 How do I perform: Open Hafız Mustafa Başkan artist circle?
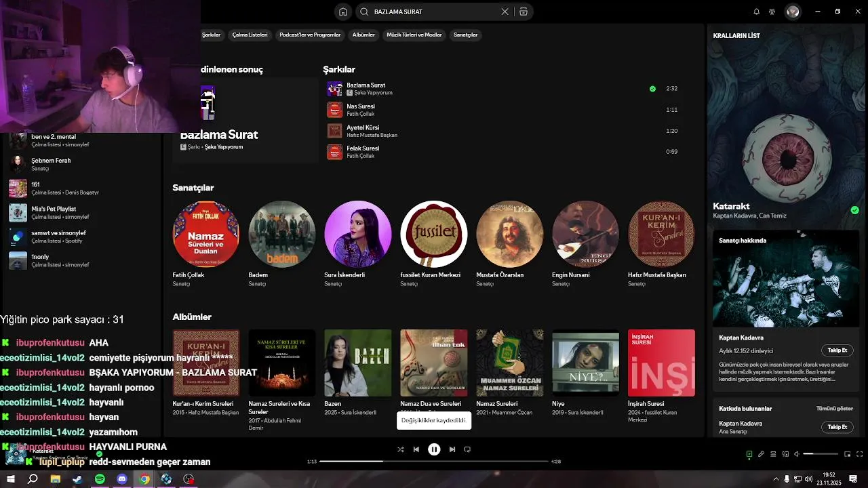click(661, 234)
